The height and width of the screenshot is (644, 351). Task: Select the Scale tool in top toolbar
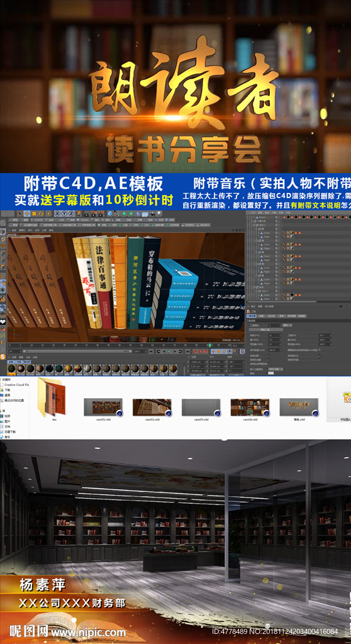tap(34, 214)
